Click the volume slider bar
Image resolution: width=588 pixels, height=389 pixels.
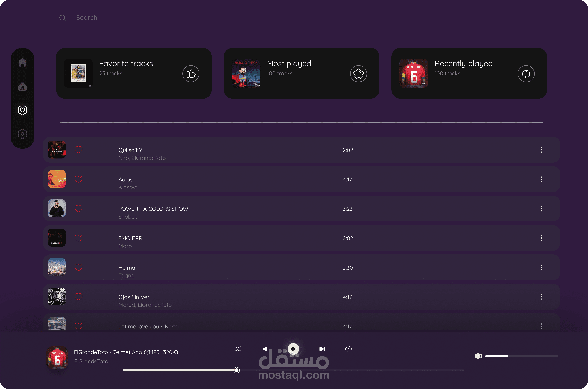tap(521, 356)
